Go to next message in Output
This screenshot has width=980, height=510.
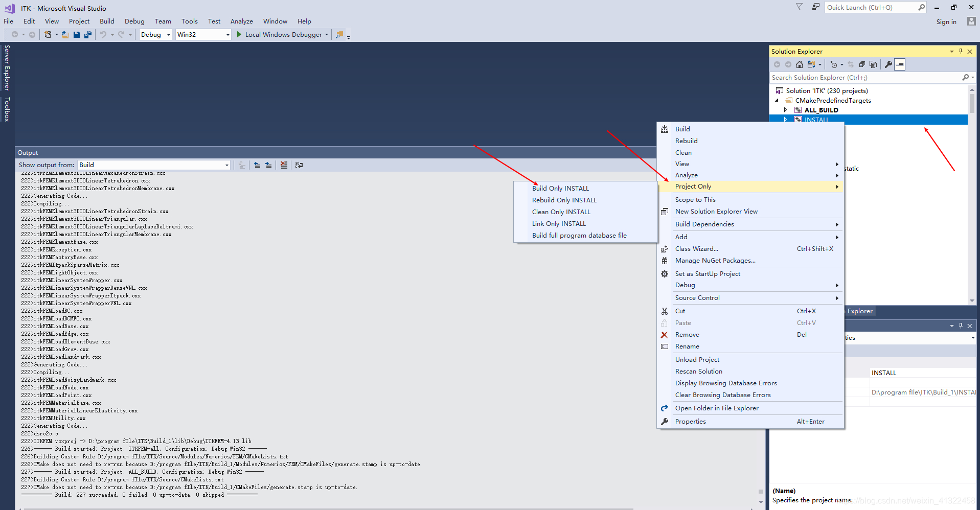[x=268, y=165]
